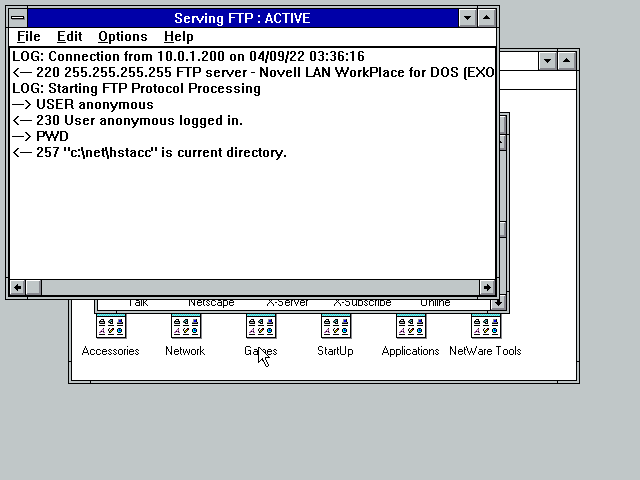
Task: Click the 'PWD' command log line
Action: pos(40,136)
